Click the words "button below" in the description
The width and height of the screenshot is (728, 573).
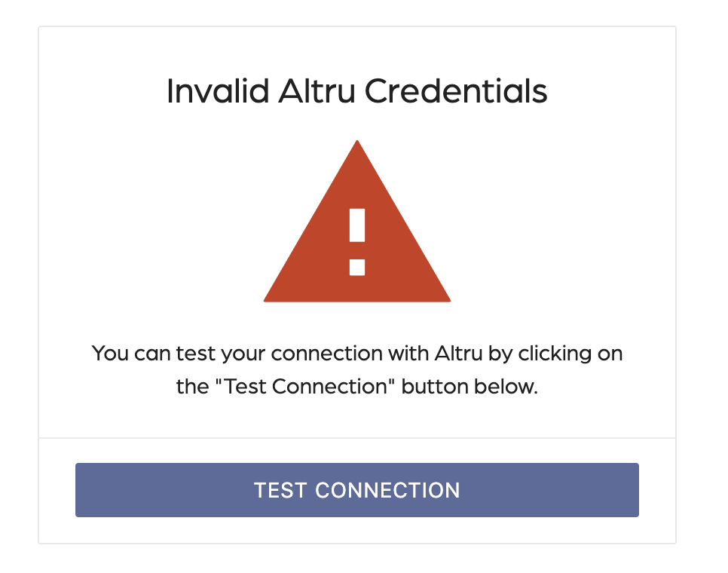pos(470,387)
